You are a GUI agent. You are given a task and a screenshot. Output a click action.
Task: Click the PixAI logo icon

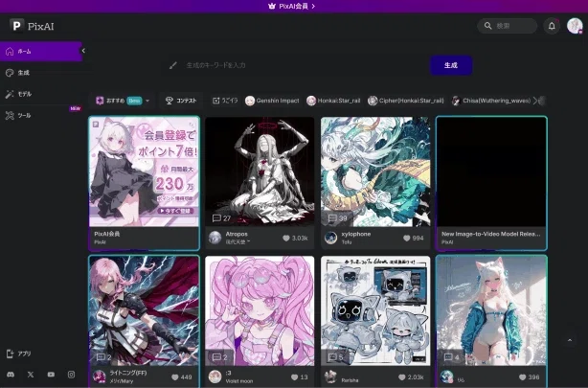click(16, 26)
